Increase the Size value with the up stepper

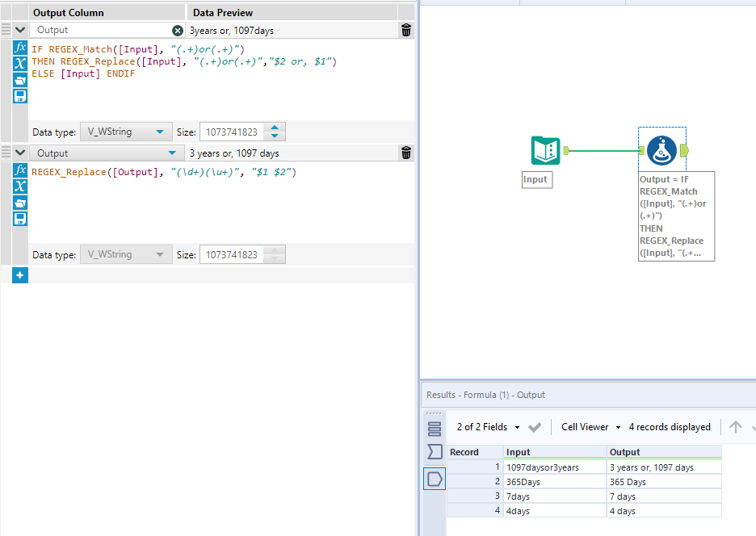click(273, 128)
